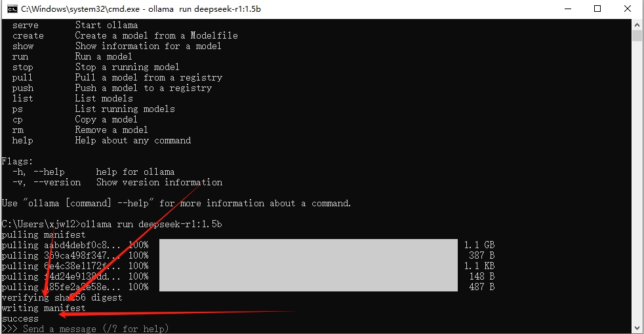Open the cmd.exe system menu icon

[x=12, y=9]
